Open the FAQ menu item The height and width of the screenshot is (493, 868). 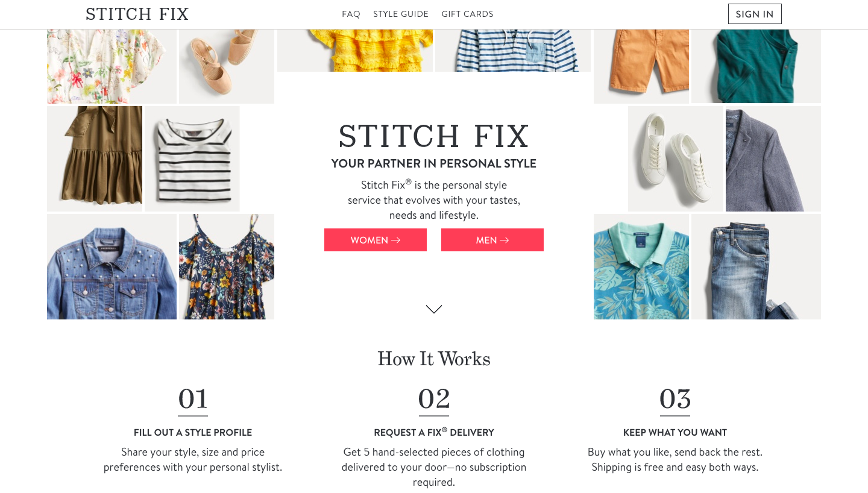(351, 13)
